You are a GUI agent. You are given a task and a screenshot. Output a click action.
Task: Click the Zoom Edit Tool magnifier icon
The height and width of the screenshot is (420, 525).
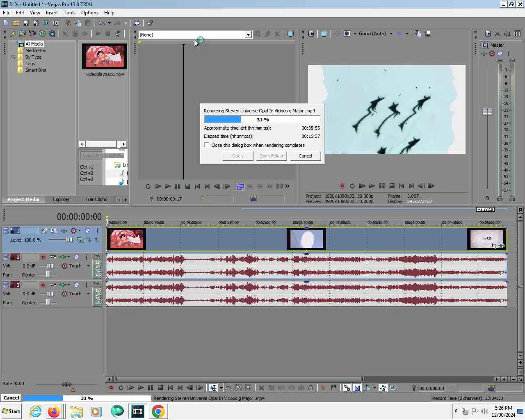tap(249, 388)
